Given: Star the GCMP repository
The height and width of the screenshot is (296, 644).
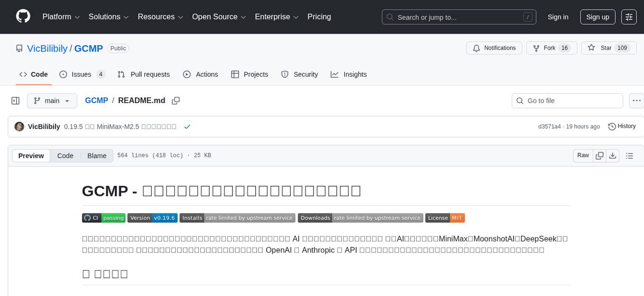Looking at the screenshot, I should click(591, 48).
